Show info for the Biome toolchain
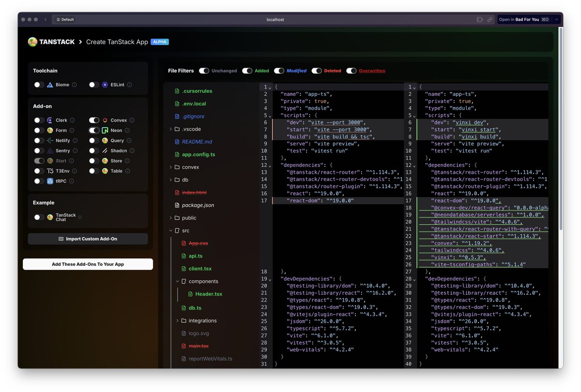The width and height of the screenshot is (581, 392). (x=75, y=85)
